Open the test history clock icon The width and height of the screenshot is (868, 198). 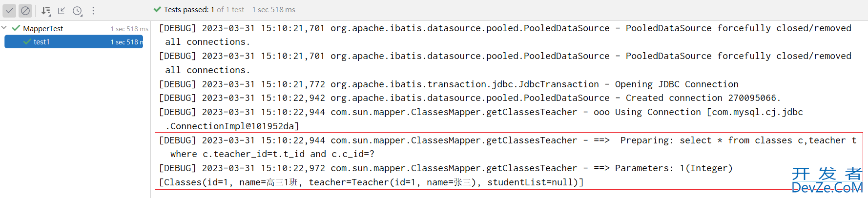(x=77, y=10)
